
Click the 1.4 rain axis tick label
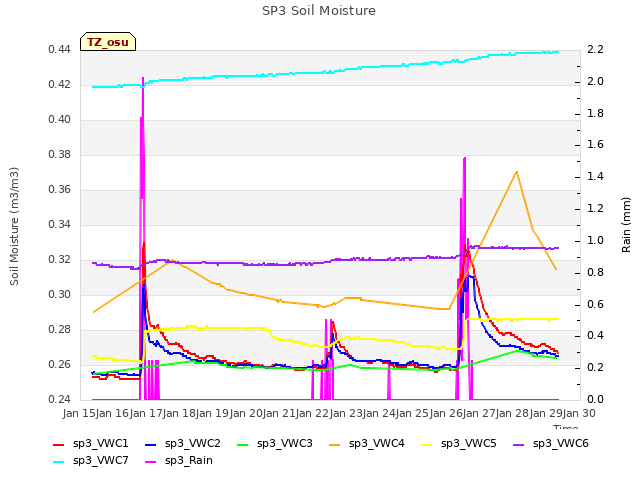pos(595,177)
